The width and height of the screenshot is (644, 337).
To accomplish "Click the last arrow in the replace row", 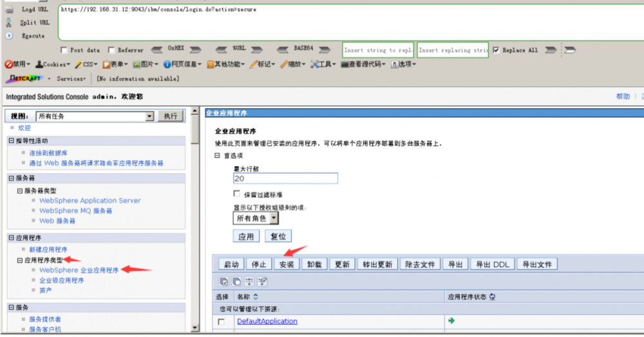I will point(570,50).
